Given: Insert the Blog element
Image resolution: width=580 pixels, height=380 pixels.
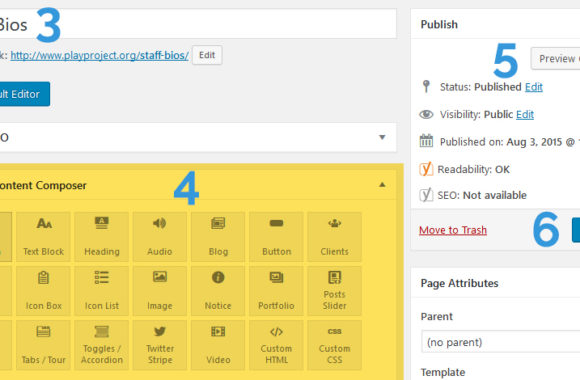Looking at the screenshot, I should pyautogui.click(x=218, y=237).
